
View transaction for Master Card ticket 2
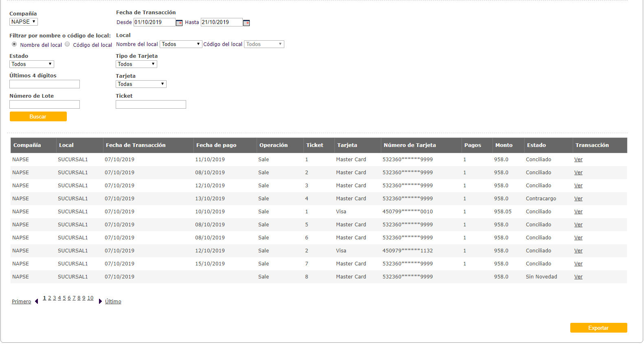pos(578,173)
